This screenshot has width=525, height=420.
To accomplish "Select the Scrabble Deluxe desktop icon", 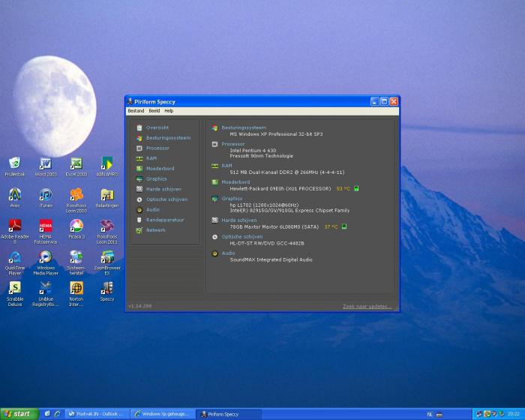I will click(15, 294).
